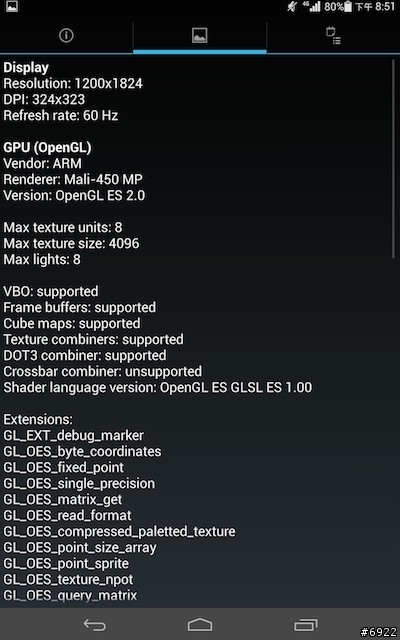The image size is (400, 640).
Task: Select the Max texture size: 4096 line
Action: point(71,243)
